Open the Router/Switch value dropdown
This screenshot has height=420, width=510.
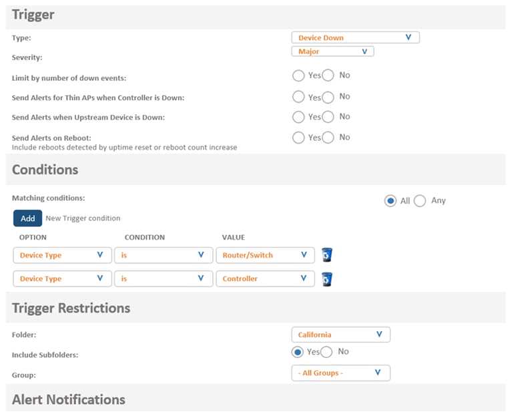pyautogui.click(x=264, y=255)
